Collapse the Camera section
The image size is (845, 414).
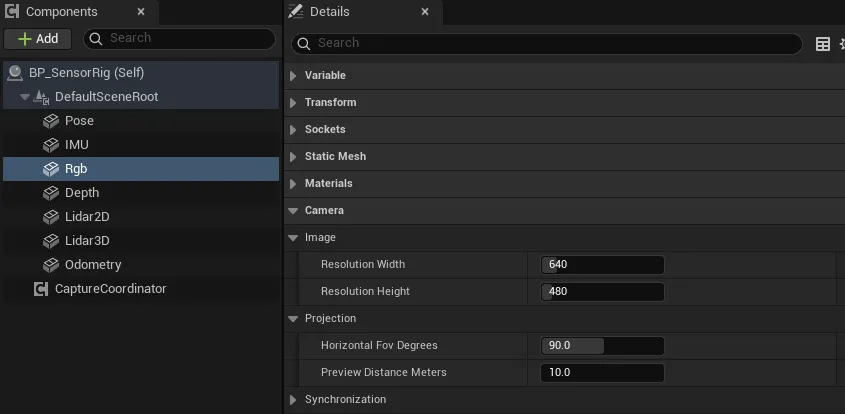click(x=293, y=211)
